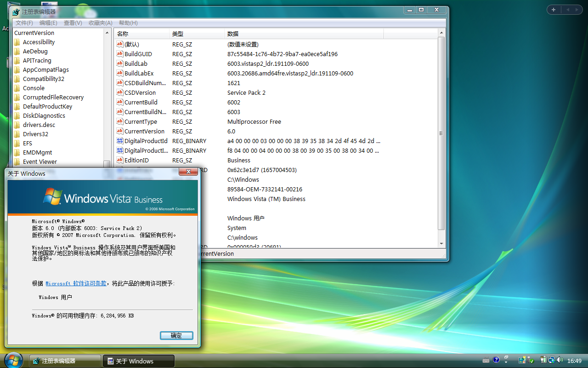Image resolution: width=588 pixels, height=368 pixels.
Task: Click the DigitalProductId binary value icon
Action: 120,141
